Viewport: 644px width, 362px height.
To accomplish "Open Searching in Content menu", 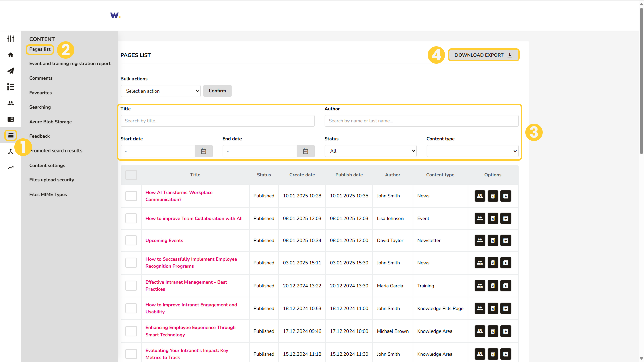I will pos(40,107).
